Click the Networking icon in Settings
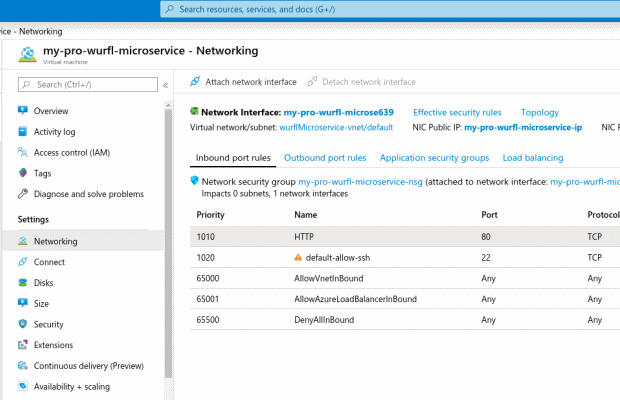620x400 pixels. [x=23, y=241]
